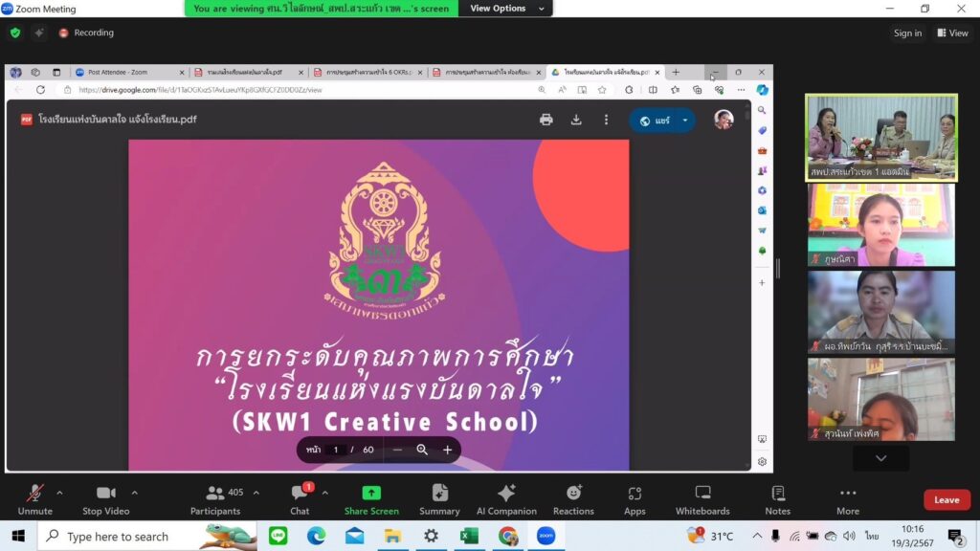Add this page to browser favorites
Viewport: 980px width, 551px height.
click(602, 90)
